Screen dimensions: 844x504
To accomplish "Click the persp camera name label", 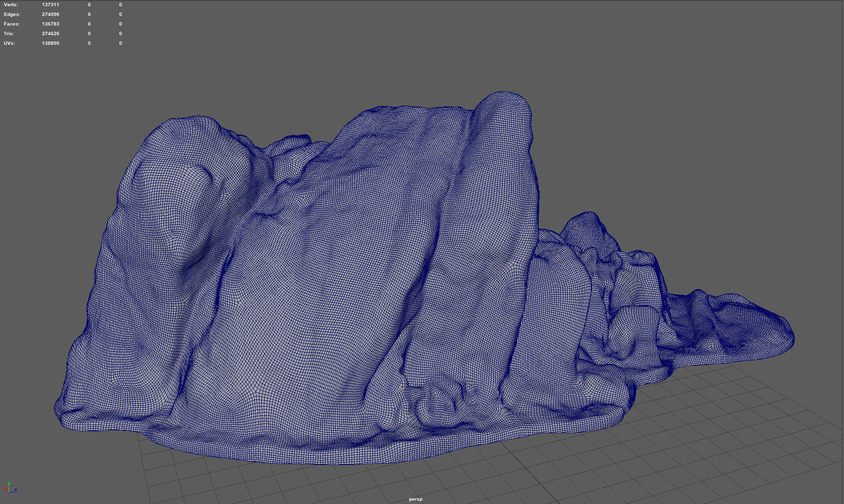I will [416, 499].
